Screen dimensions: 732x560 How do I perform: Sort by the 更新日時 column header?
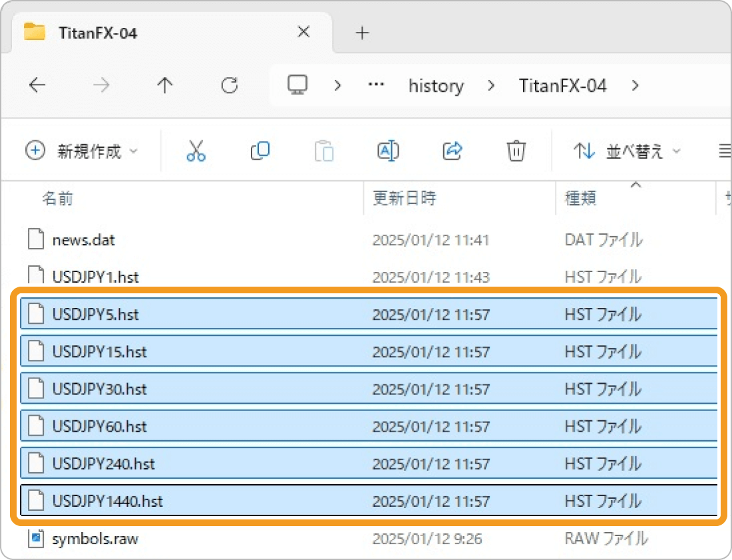point(405,198)
